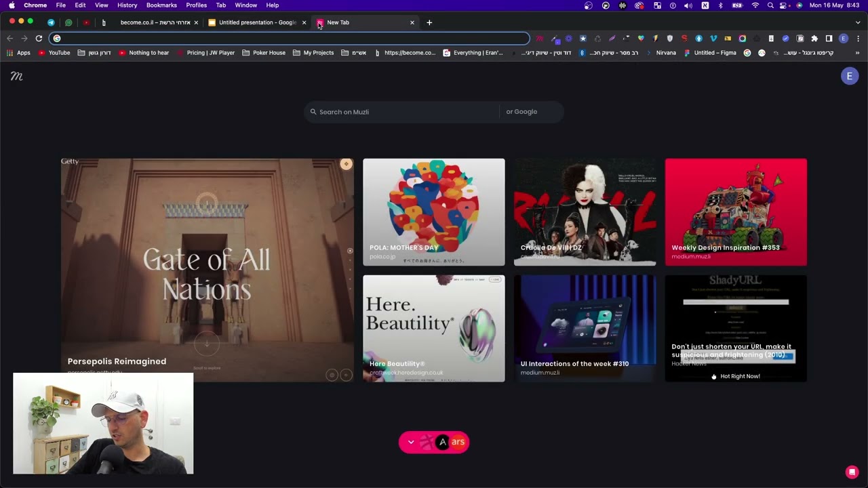Open the History menu

127,5
